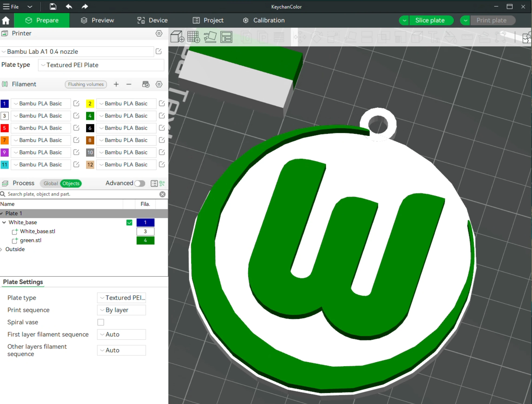Click filament 5 red color swatch
The image size is (532, 404).
5,128
